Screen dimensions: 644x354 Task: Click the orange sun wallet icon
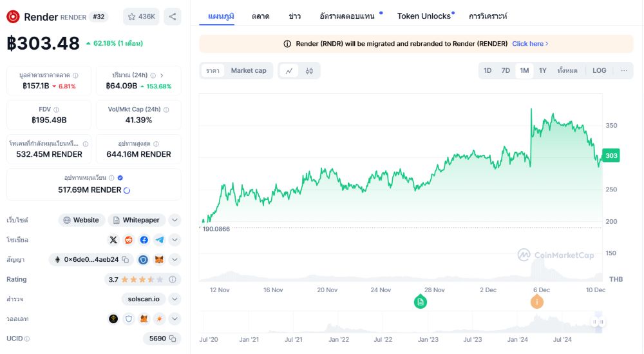click(x=159, y=319)
